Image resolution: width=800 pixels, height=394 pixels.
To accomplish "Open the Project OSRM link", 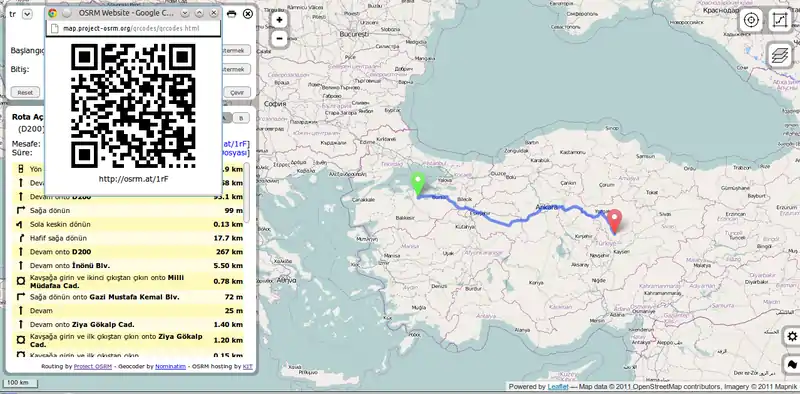I will pyautogui.click(x=92, y=366).
